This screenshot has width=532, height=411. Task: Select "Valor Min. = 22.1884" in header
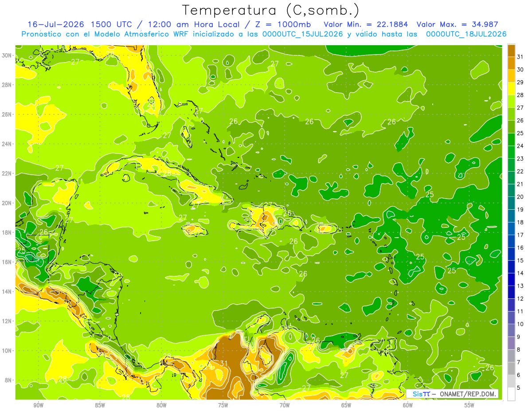tap(366, 24)
